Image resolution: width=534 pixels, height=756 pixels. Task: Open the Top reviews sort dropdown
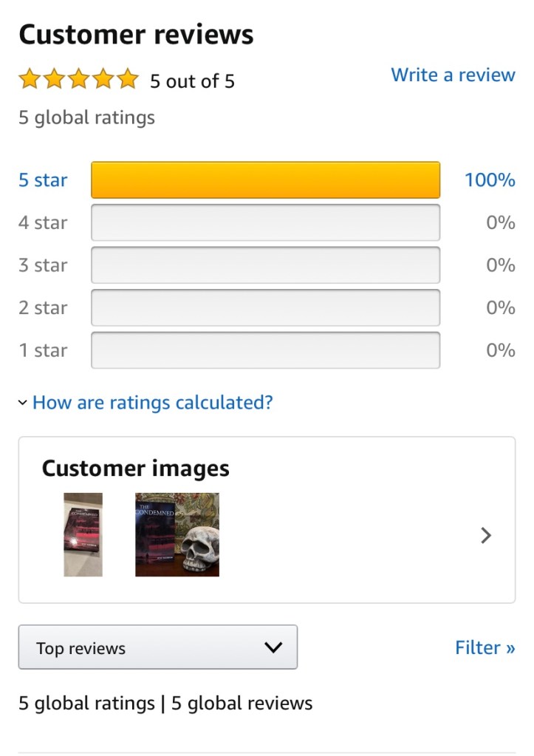[157, 647]
